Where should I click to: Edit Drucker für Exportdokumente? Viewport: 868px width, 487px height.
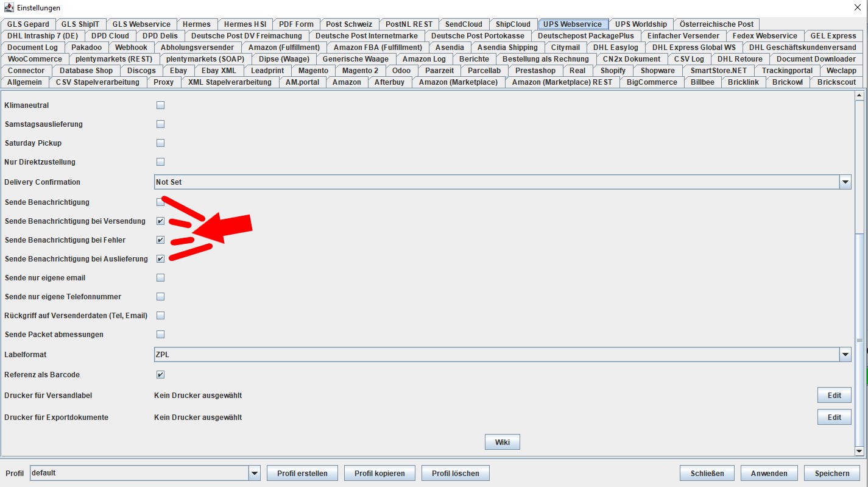834,418
